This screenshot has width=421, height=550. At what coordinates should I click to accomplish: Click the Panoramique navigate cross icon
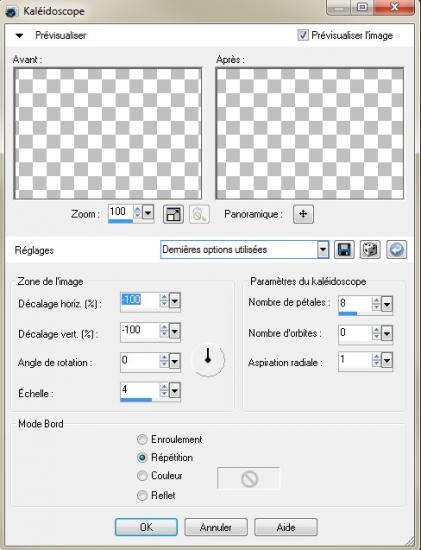[x=303, y=214]
